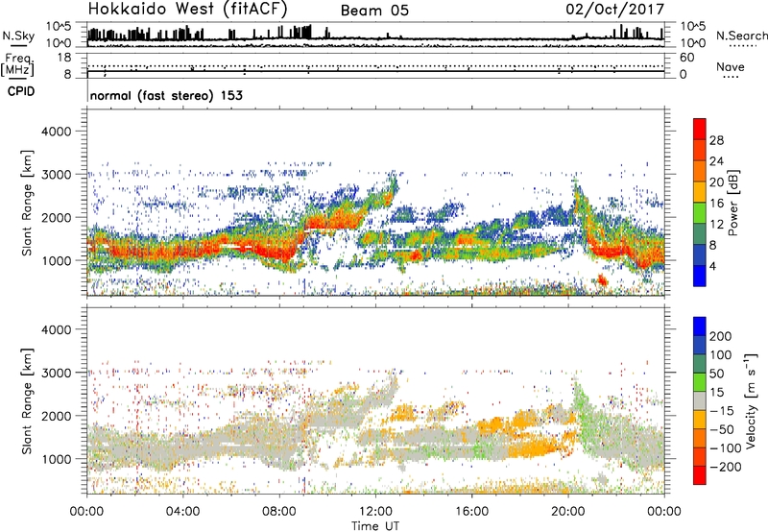The image size is (768, 532).
Task: Click '2000' range tick on power panel
Action: point(56,217)
